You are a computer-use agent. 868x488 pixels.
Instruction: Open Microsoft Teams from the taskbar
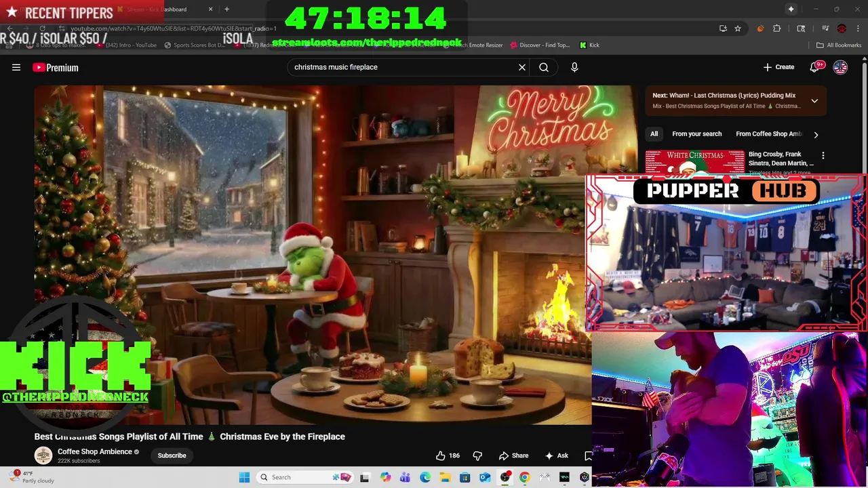(405, 477)
